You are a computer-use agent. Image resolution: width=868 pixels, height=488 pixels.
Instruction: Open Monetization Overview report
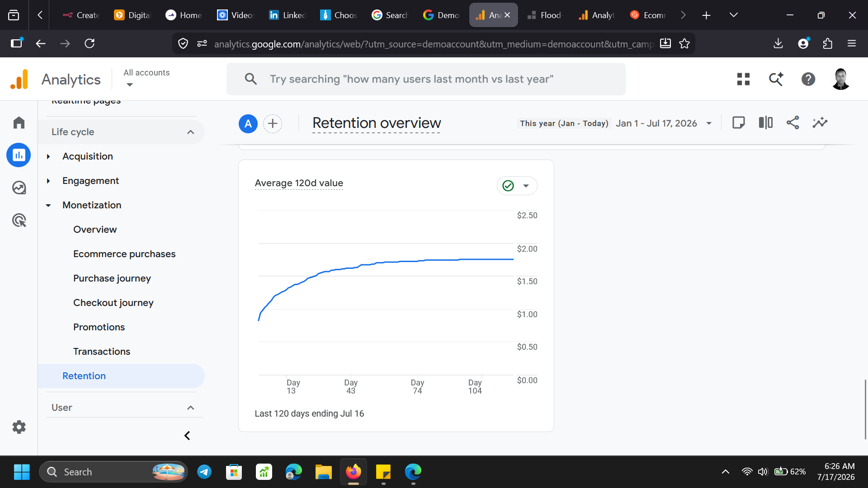tap(95, 230)
